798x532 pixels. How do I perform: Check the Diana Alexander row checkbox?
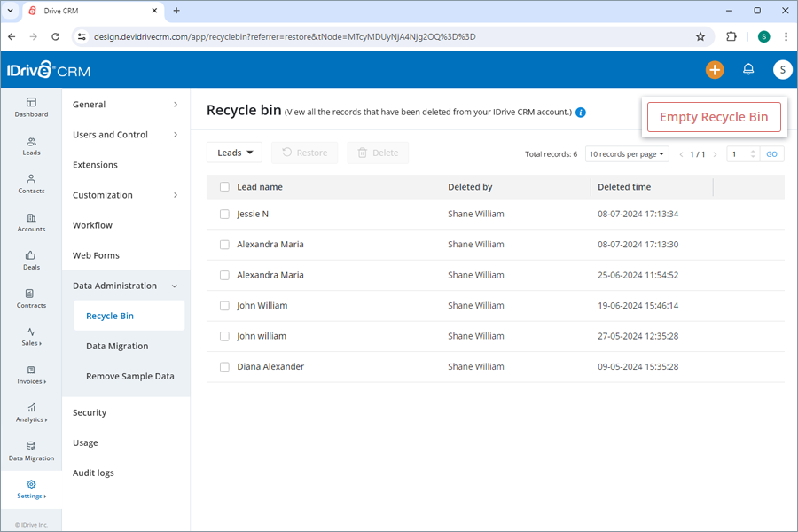224,366
